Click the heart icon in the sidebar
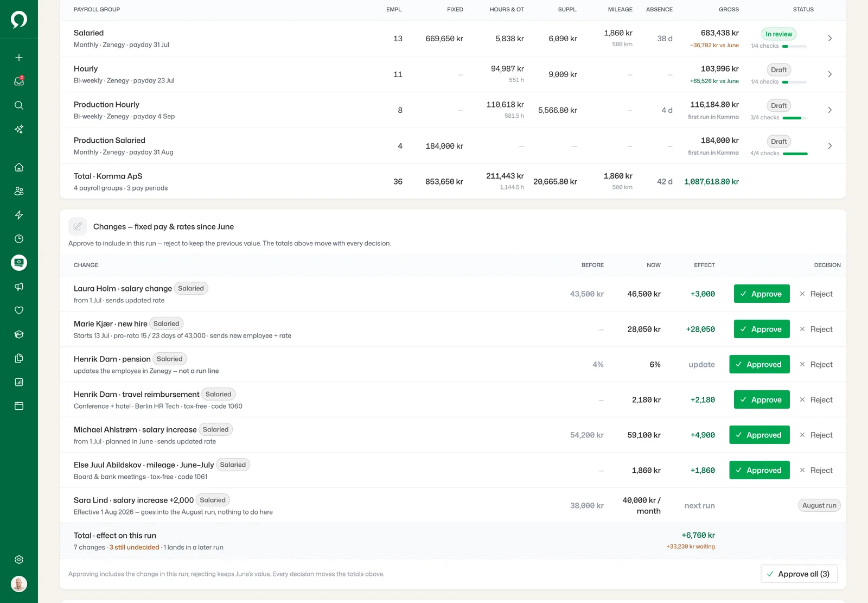The width and height of the screenshot is (868, 603). click(x=19, y=310)
